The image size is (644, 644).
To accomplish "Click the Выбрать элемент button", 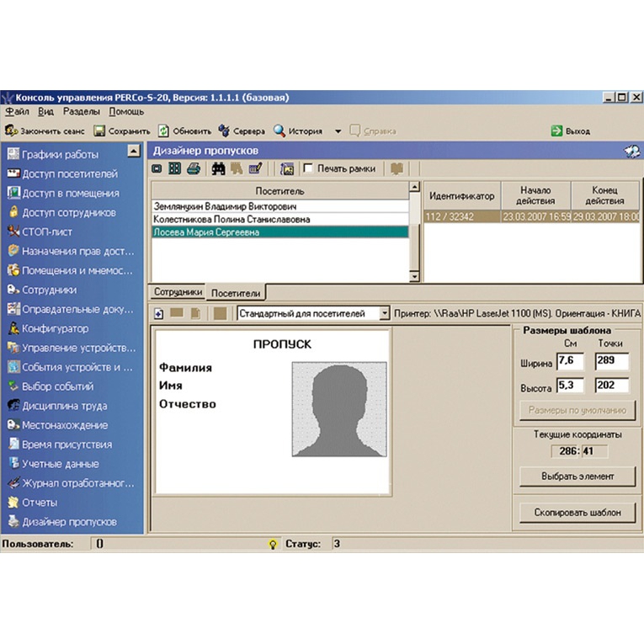I will click(577, 476).
